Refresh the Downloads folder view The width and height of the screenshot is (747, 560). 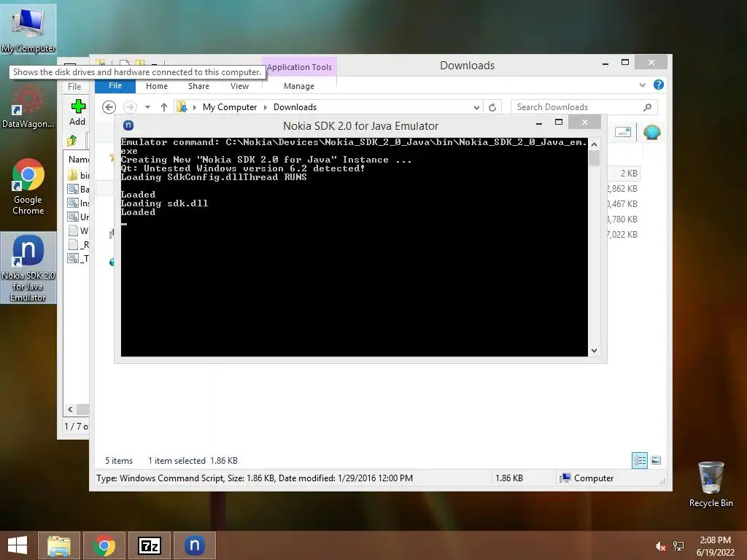pyautogui.click(x=492, y=107)
